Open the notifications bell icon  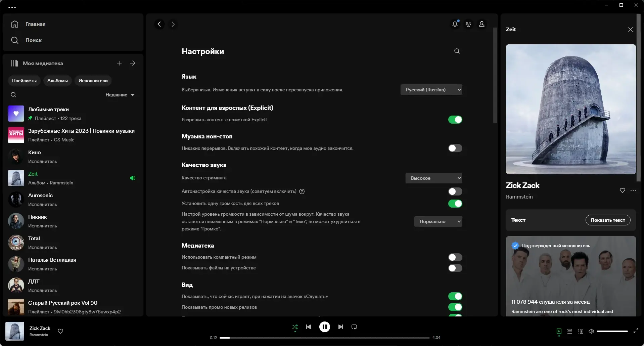455,24
